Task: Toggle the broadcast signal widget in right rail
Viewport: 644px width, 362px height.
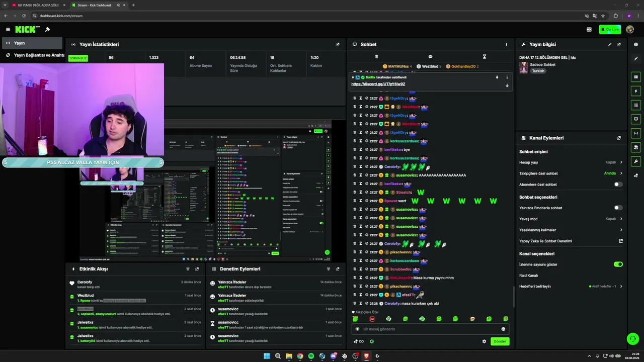Action: (636, 133)
